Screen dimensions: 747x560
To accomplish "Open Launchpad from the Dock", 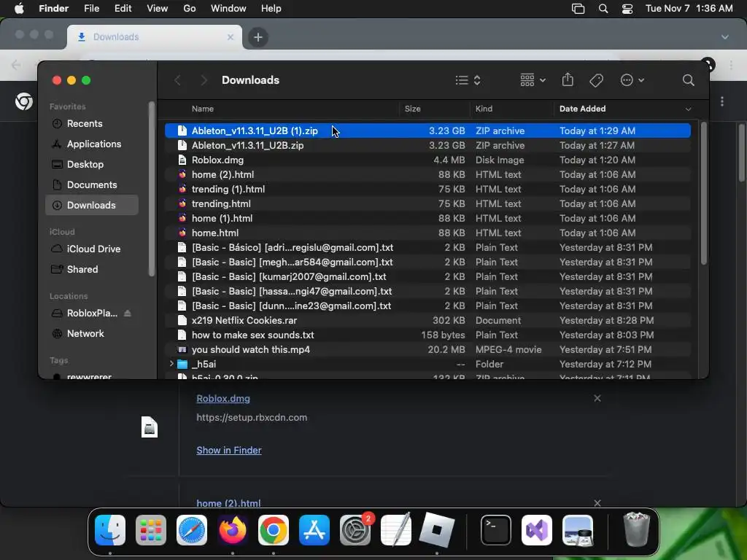I will (151, 530).
